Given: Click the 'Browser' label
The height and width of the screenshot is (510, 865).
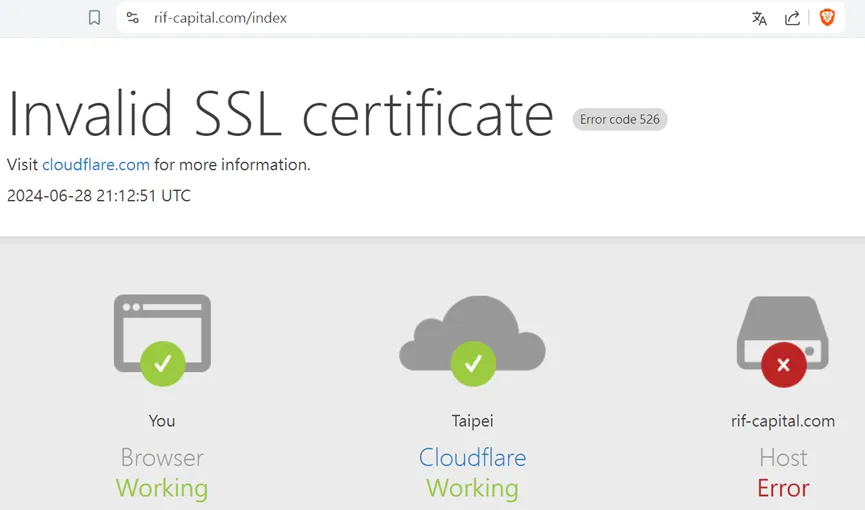Looking at the screenshot, I should (162, 458).
